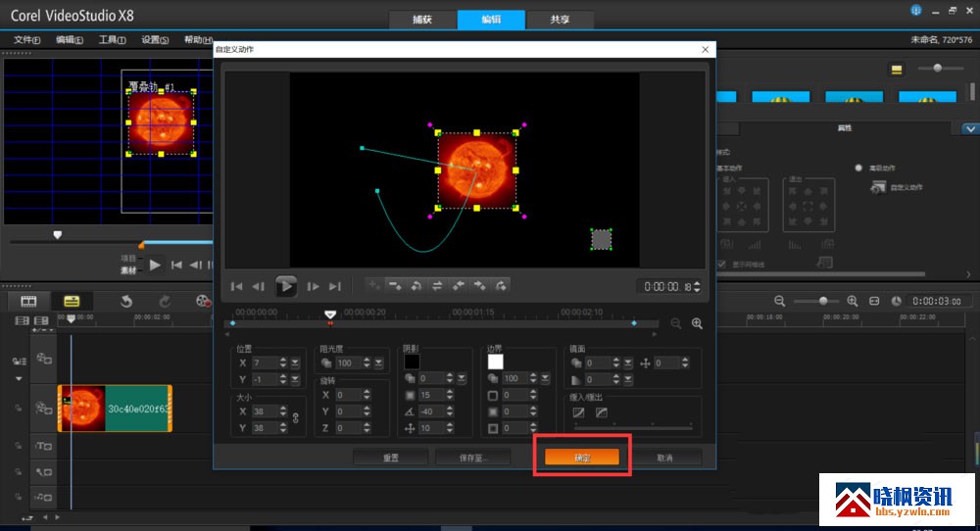The image size is (980, 531).
Task: Select the 高级动作 radio button
Action: click(x=858, y=169)
